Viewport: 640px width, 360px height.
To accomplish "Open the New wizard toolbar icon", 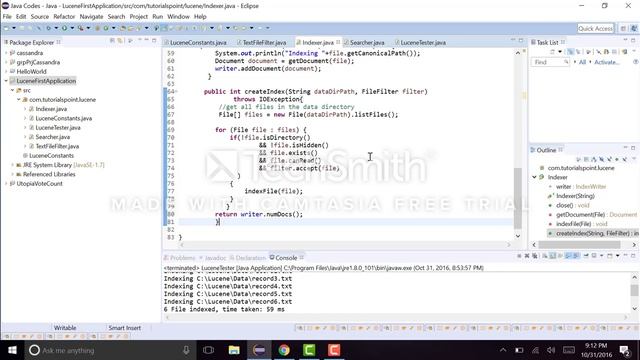I will (x=7, y=28).
